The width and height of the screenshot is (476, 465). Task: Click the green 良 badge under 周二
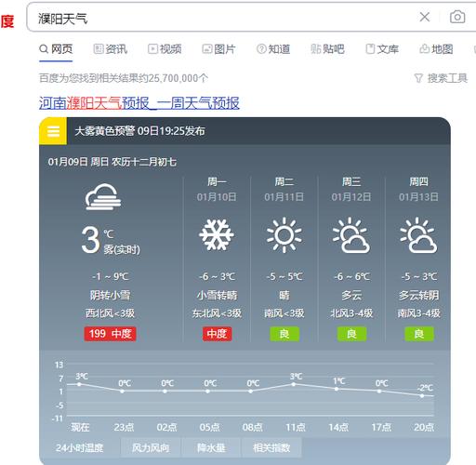point(284,334)
